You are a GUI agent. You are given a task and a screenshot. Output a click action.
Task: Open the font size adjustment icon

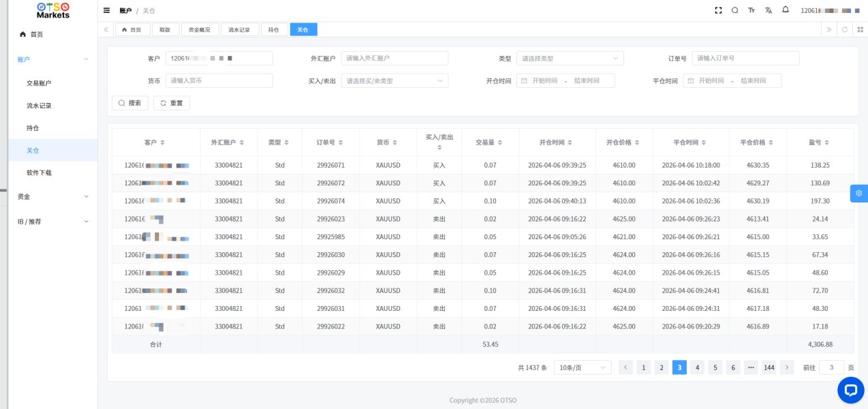point(751,10)
